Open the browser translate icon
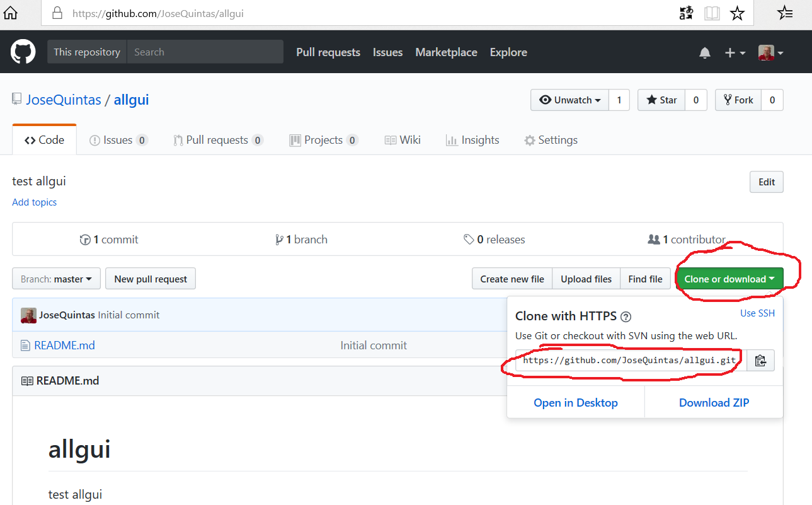Image resolution: width=812 pixels, height=505 pixels. coord(686,13)
